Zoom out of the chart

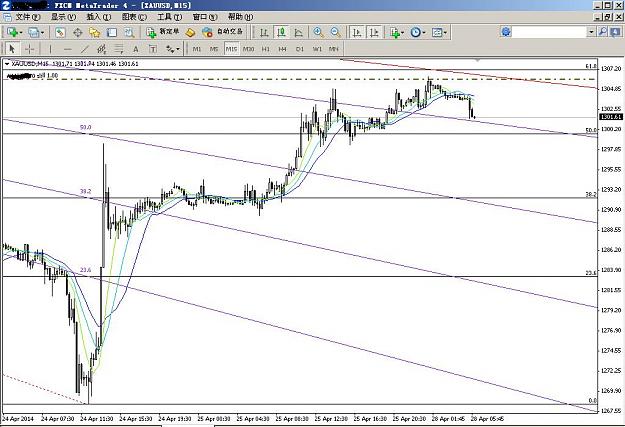[x=336, y=32]
